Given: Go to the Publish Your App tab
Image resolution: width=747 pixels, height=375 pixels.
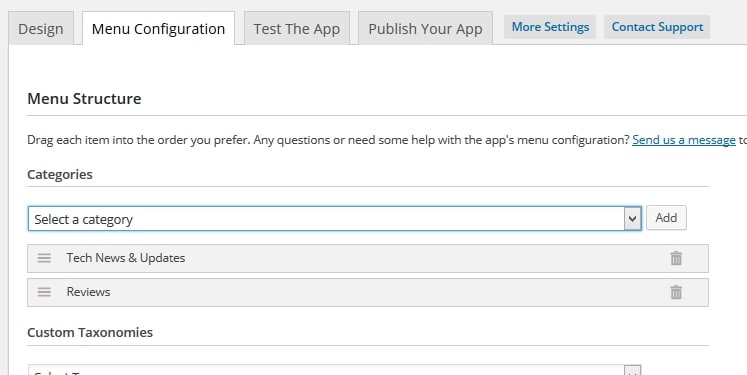Looking at the screenshot, I should [425, 29].
